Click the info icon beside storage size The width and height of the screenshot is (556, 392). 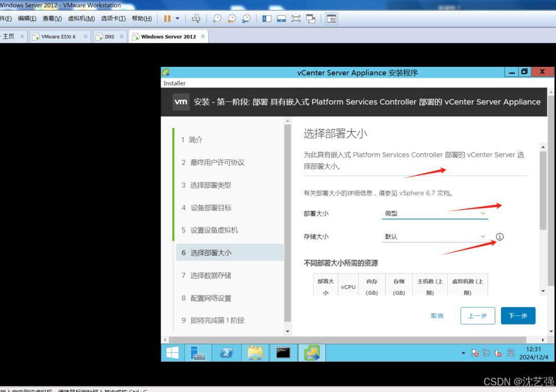(499, 237)
